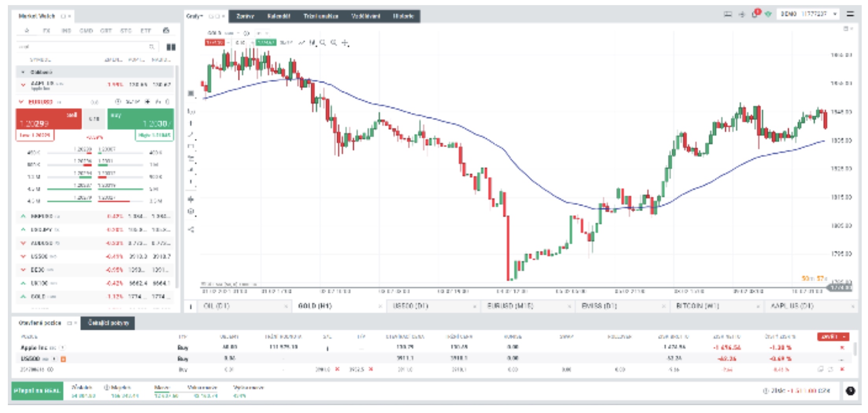Image resolution: width=868 pixels, height=413 pixels.
Task: Zoom out on the GOLD chart
Action: 334,42
